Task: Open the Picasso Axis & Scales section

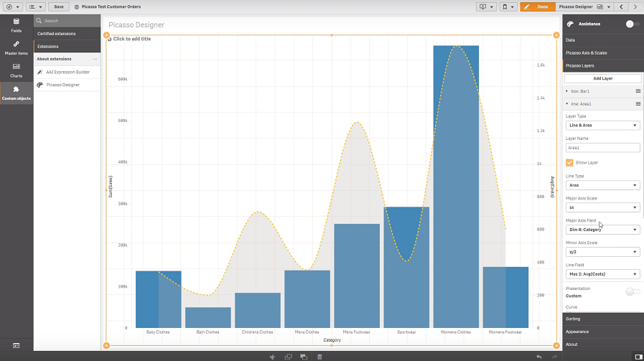Action: [603, 52]
